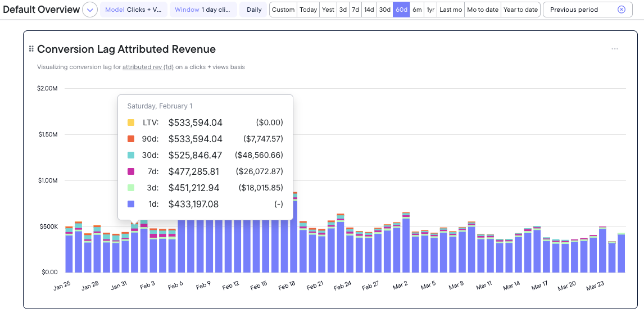Open the Default Overview chevron dropdown
The width and height of the screenshot is (644, 313).
point(89,10)
